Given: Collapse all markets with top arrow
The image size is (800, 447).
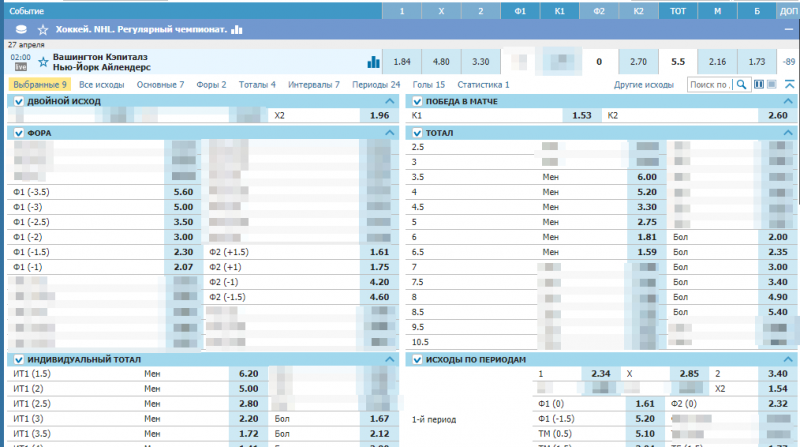Looking at the screenshot, I should 789,85.
